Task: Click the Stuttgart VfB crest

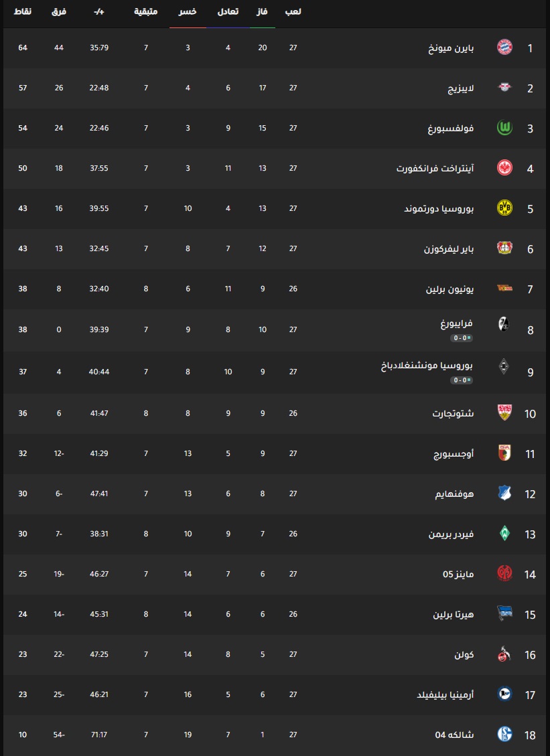Action: click(x=504, y=412)
